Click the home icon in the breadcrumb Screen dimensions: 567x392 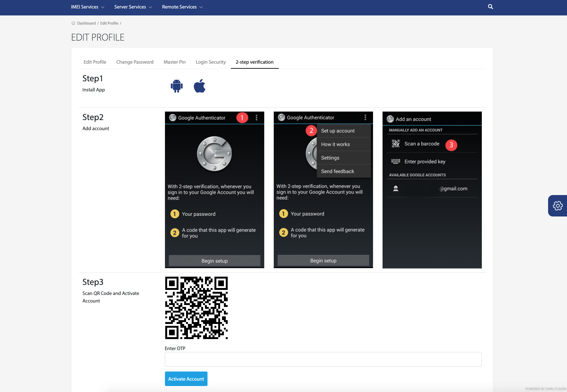click(73, 23)
